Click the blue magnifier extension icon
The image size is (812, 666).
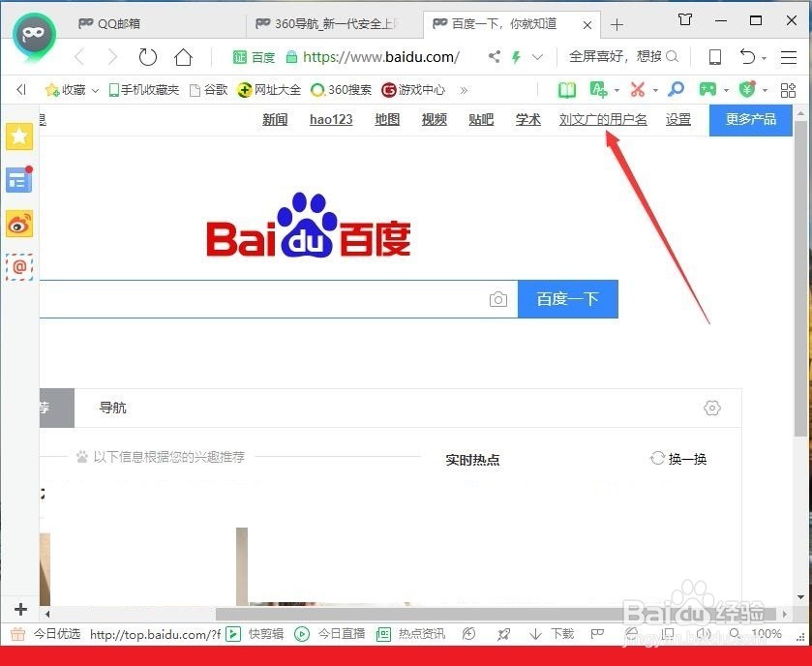coord(676,90)
